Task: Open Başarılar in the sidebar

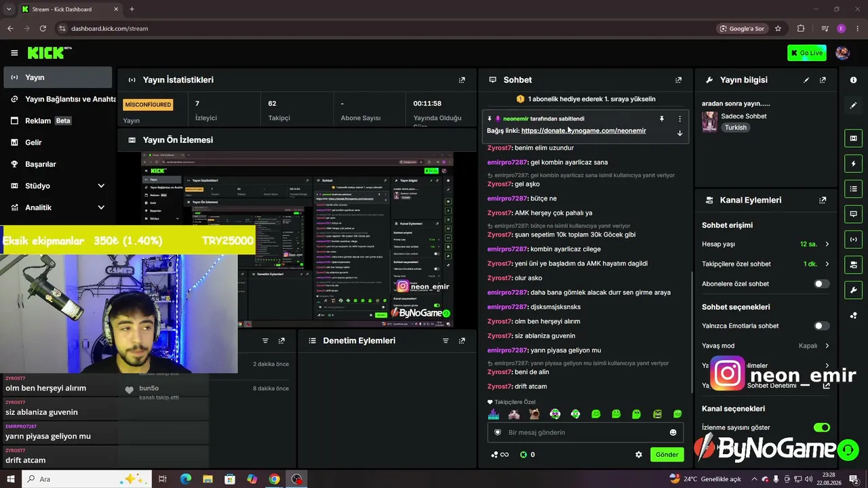Action: (x=58, y=164)
